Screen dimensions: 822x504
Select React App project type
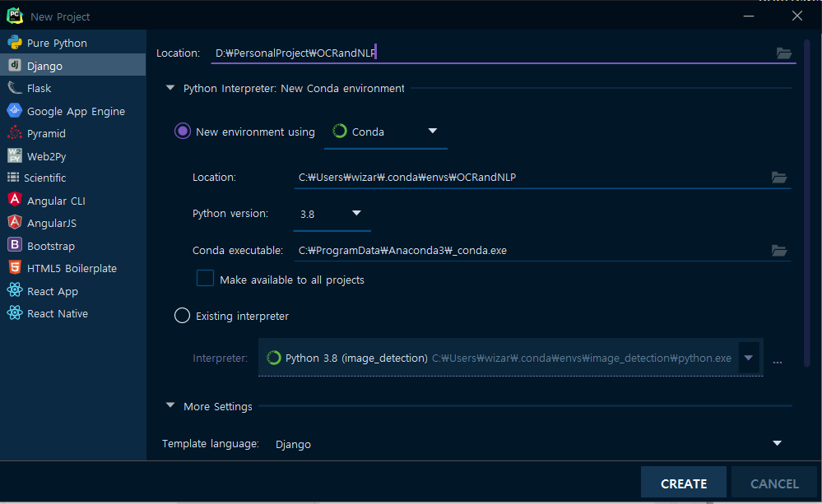click(x=73, y=291)
